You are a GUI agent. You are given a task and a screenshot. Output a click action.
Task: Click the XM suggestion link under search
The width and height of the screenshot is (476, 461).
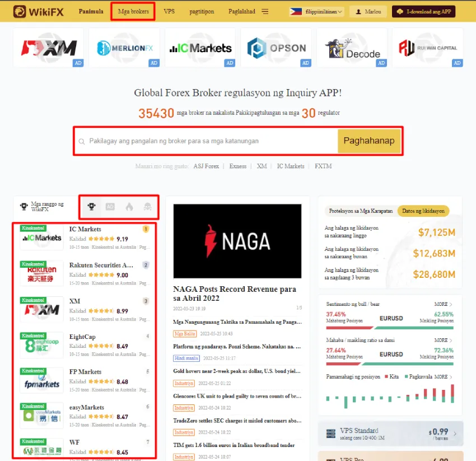tap(262, 166)
